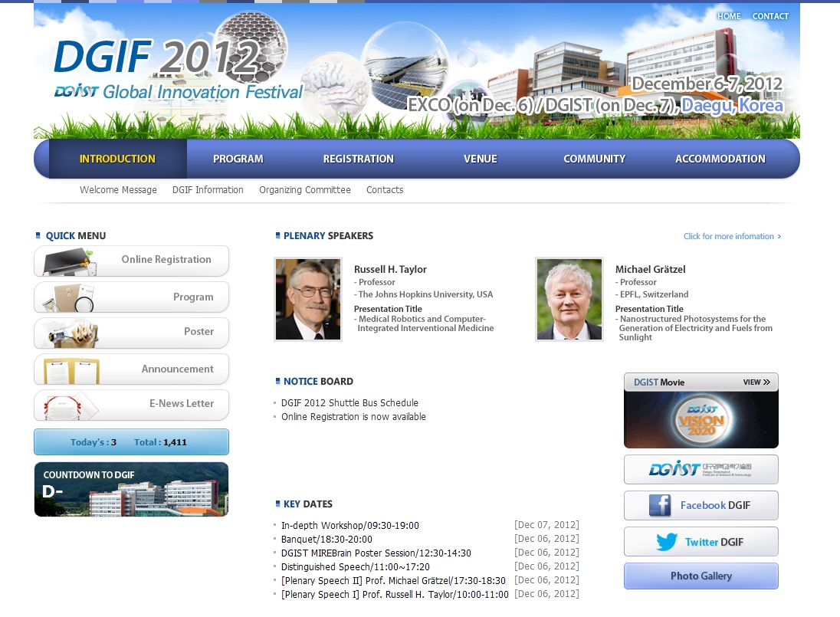Open the Program quick menu button
This screenshot has height=617, width=840.
pyautogui.click(x=131, y=297)
